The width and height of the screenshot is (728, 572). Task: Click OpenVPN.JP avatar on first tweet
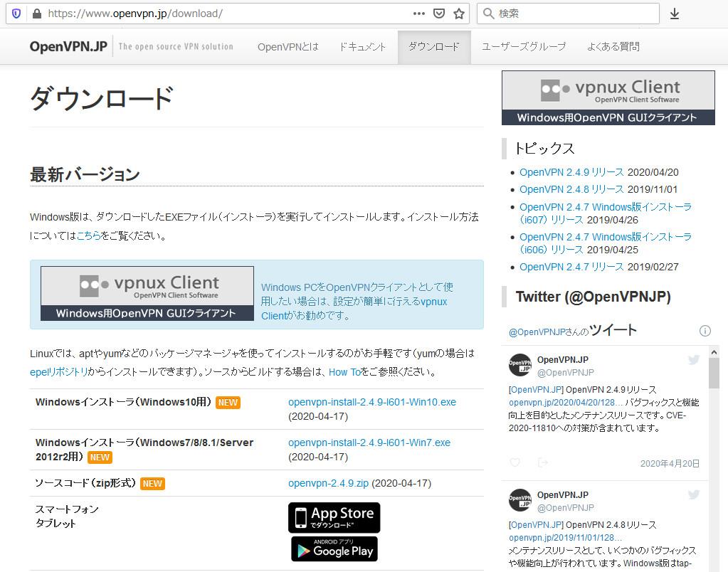(520, 365)
